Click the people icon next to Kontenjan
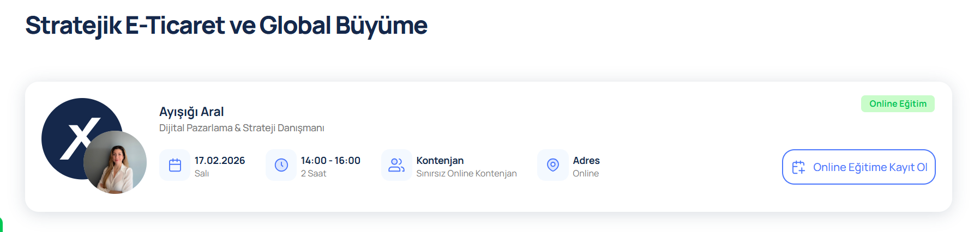Screen dimensions: 980x232 point(396,165)
